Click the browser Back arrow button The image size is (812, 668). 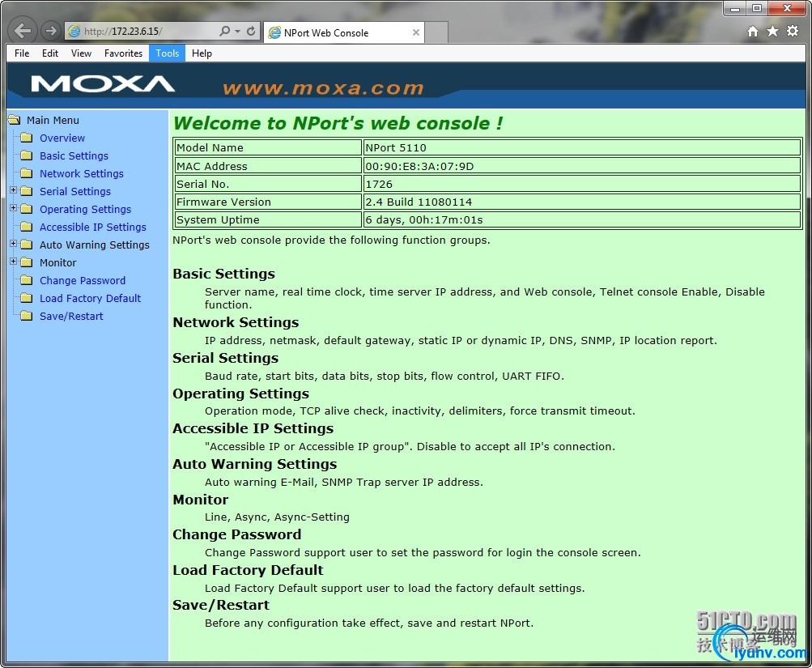click(23, 31)
